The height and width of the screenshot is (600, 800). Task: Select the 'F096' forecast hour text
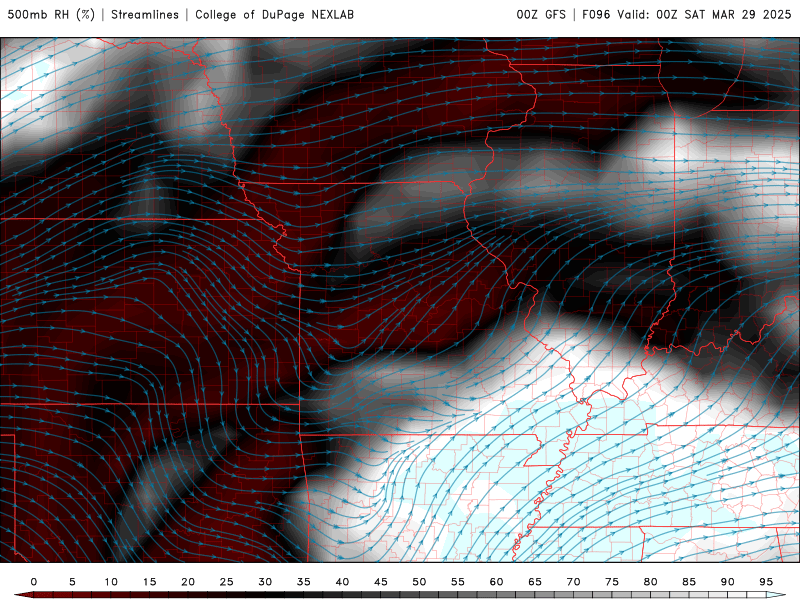tap(596, 15)
